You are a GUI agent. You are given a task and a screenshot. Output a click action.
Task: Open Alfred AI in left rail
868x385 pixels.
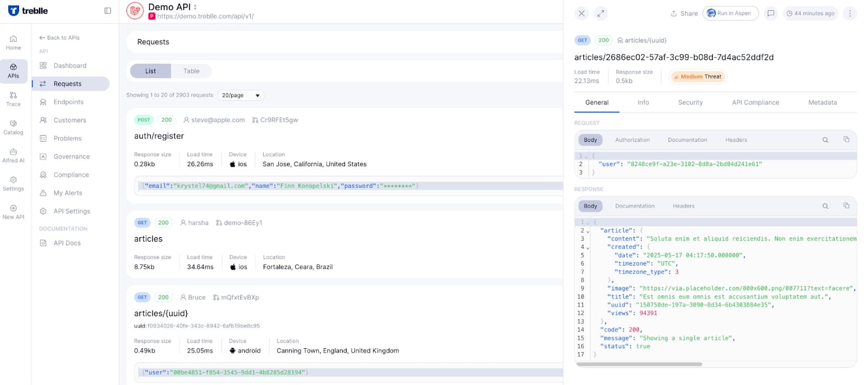14,156
